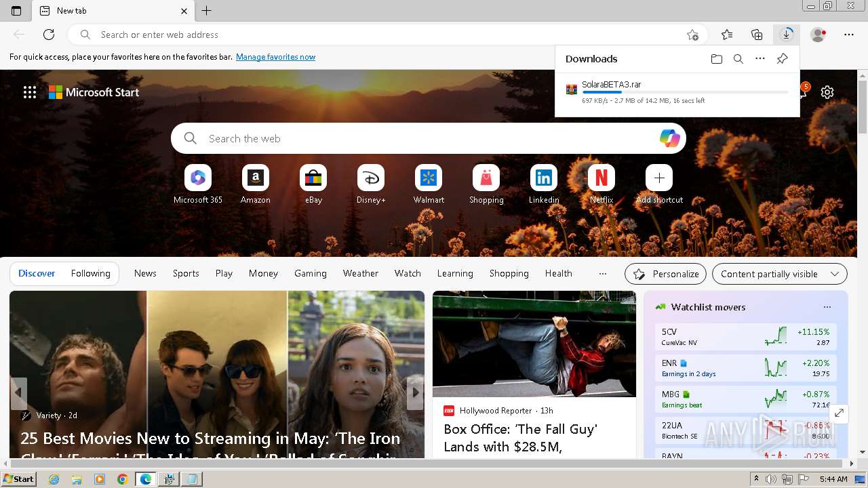
Task: Open more options in Downloads panel
Action: [760, 59]
